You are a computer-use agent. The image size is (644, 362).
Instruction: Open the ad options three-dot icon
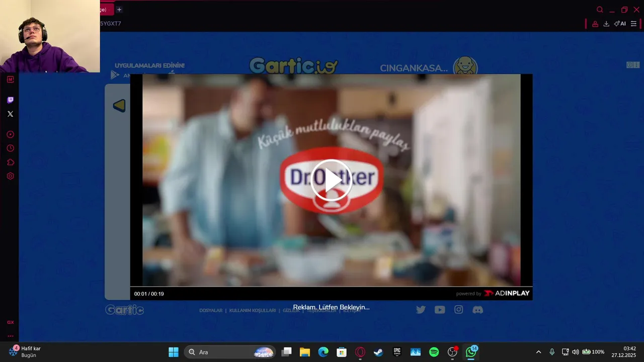pos(636,65)
